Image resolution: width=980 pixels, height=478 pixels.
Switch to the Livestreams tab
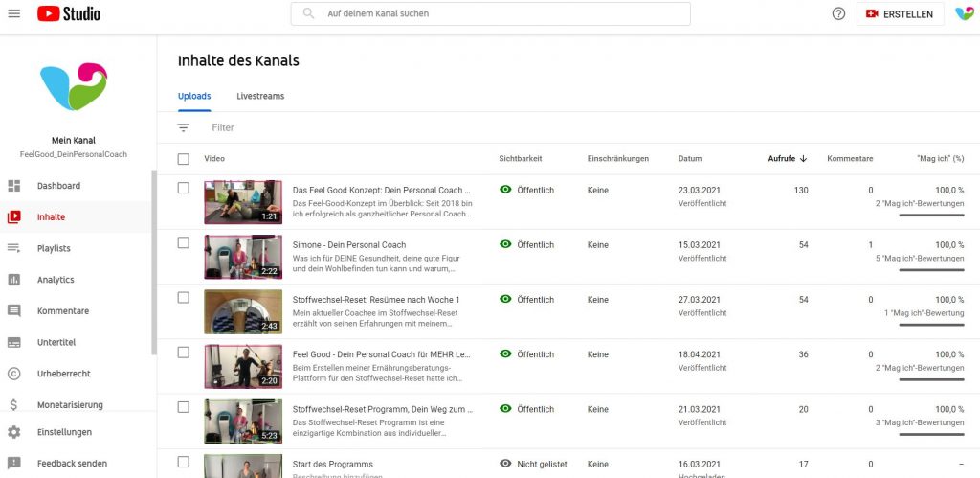[x=260, y=97]
